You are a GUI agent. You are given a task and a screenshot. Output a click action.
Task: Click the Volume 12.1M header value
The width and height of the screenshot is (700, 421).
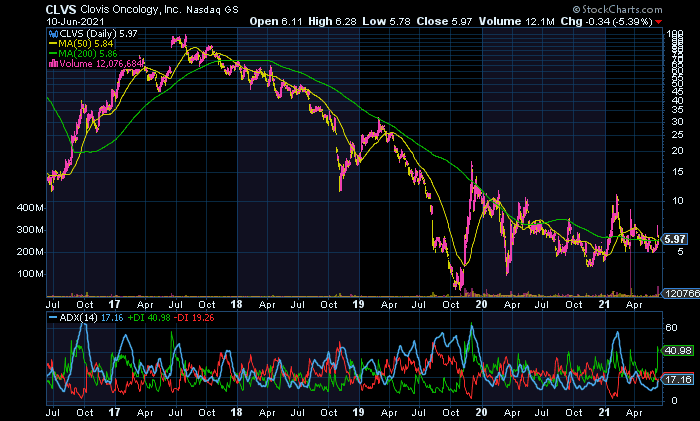coord(517,21)
